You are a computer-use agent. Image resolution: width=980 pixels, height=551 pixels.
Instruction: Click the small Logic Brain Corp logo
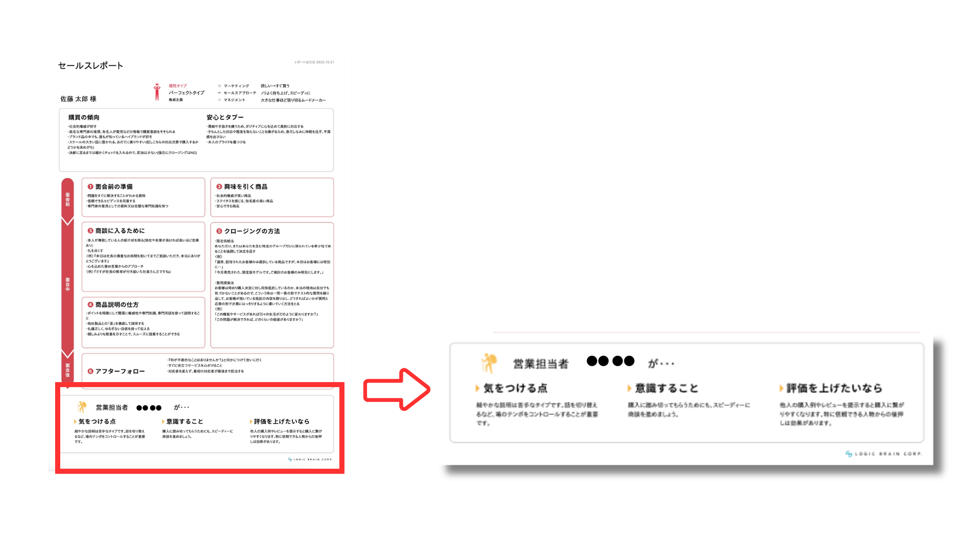[x=310, y=459]
